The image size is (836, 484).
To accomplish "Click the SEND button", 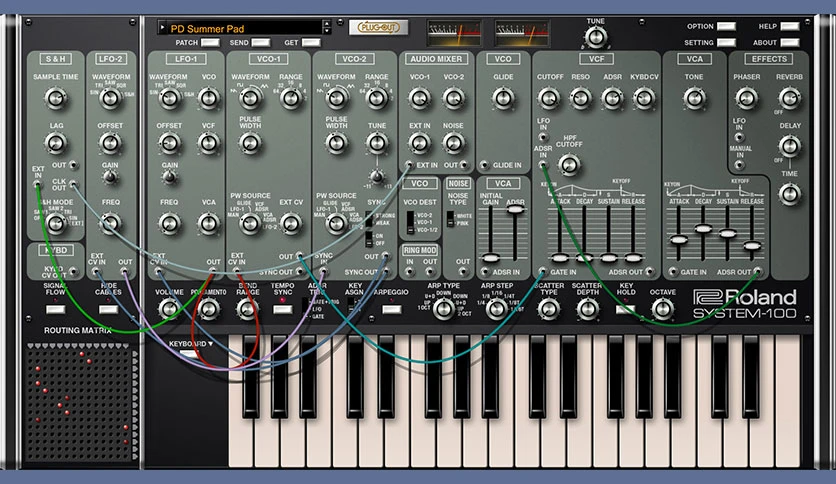I will coord(261,43).
